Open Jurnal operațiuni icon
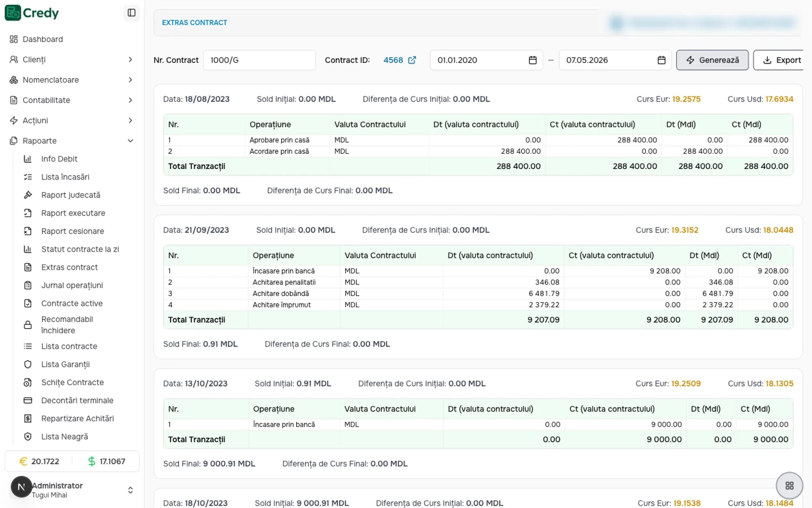The width and height of the screenshot is (812, 508). pos(28,285)
